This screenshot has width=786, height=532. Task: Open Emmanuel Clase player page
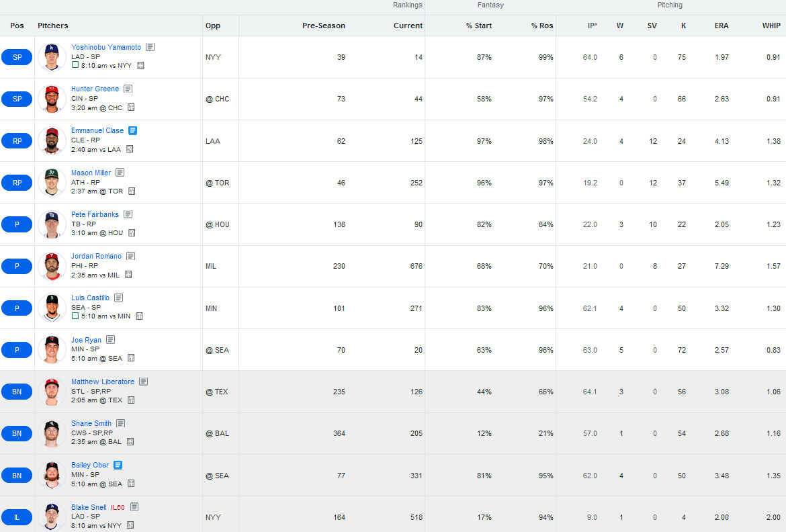[x=97, y=130]
